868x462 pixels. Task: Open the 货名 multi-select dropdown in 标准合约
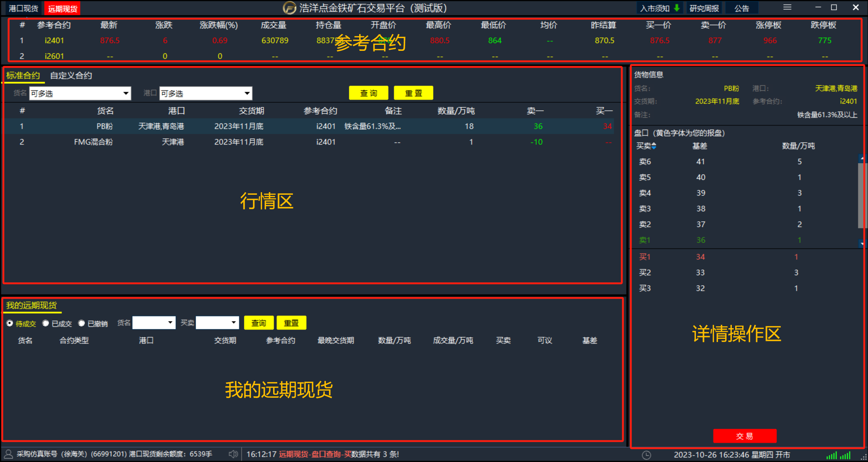click(x=126, y=93)
